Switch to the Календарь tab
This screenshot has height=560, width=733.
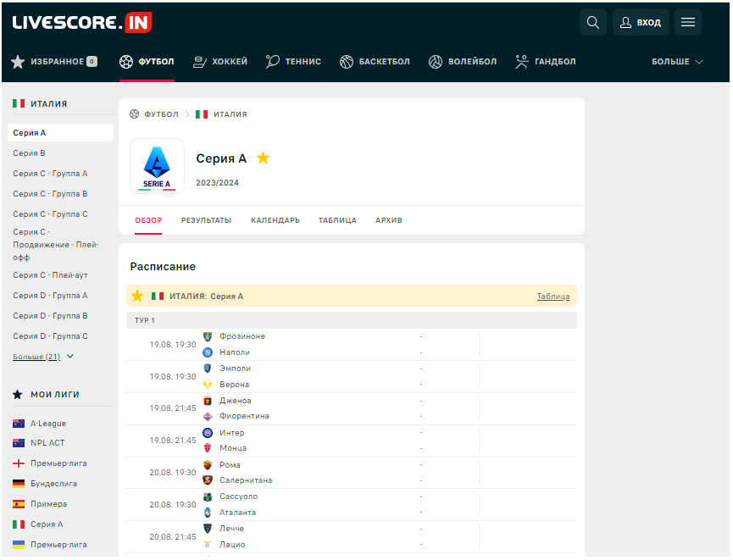[x=275, y=220]
